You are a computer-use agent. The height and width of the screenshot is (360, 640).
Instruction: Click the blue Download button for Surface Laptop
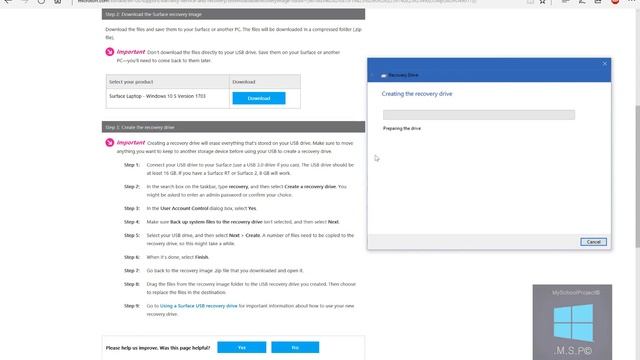259,98
